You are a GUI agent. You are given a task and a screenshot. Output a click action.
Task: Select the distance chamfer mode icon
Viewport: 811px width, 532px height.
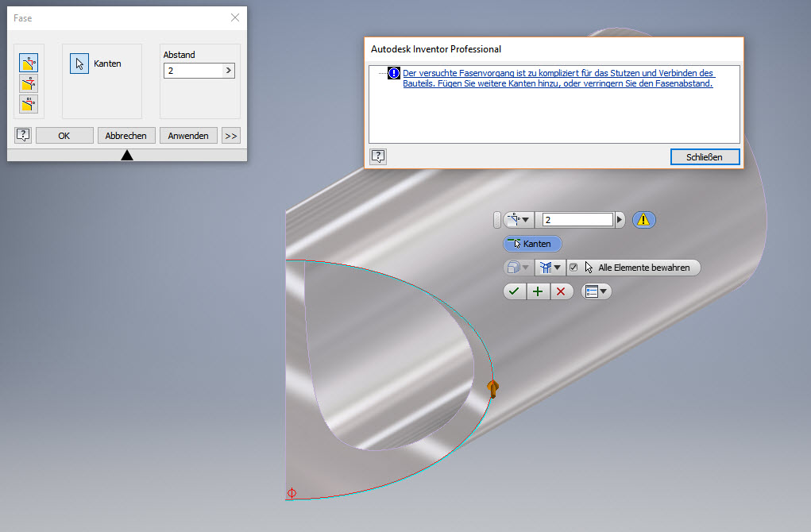[29, 63]
